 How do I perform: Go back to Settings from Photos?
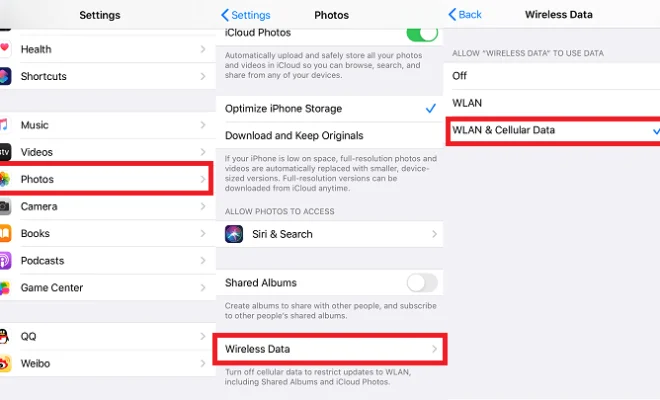(246, 15)
